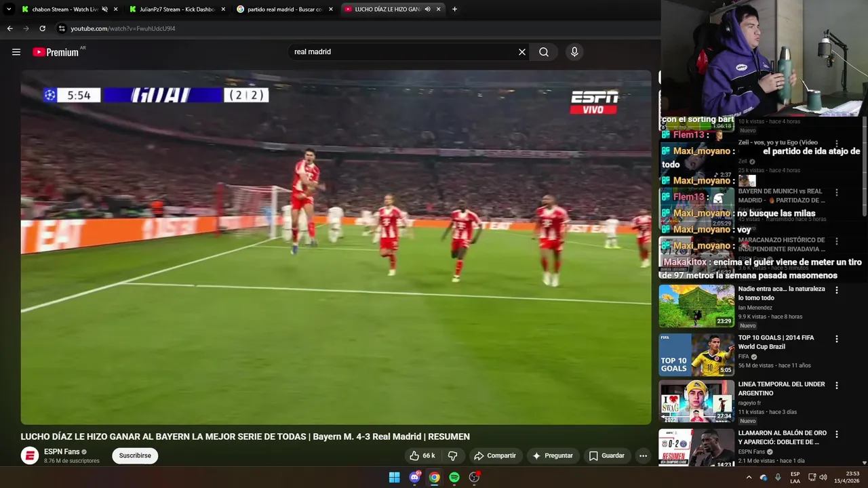Open options for LINEA TEMPORAL video
The image size is (868, 488).
pyautogui.click(x=836, y=386)
